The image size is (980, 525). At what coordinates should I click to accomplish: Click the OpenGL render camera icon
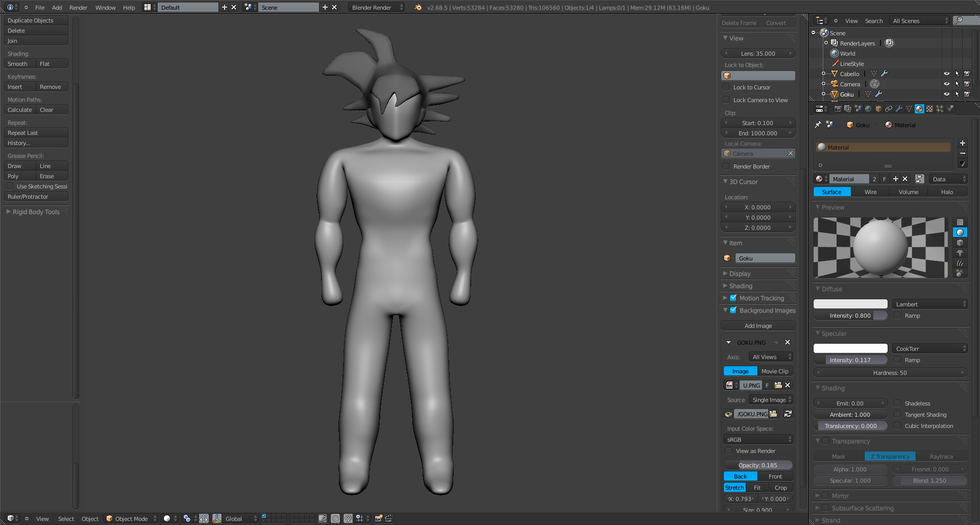[378, 518]
